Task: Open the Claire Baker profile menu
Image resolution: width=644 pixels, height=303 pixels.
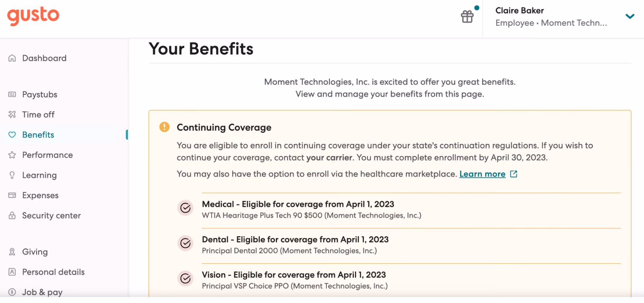Action: [x=551, y=16]
